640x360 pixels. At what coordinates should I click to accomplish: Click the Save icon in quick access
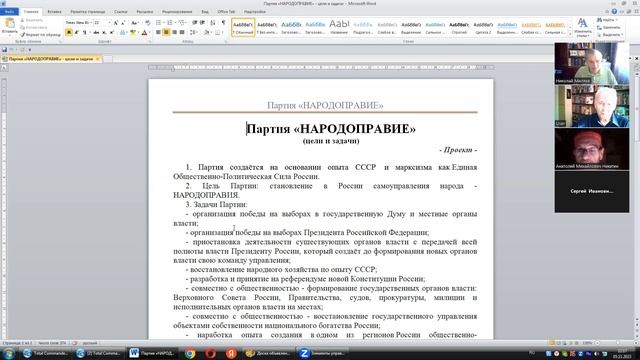[4, 50]
